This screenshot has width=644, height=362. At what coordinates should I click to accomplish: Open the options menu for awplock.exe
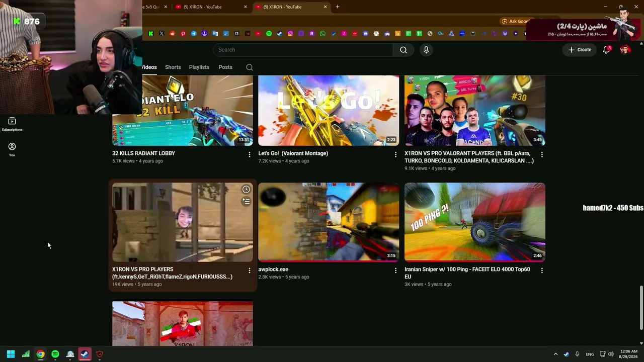point(395,271)
